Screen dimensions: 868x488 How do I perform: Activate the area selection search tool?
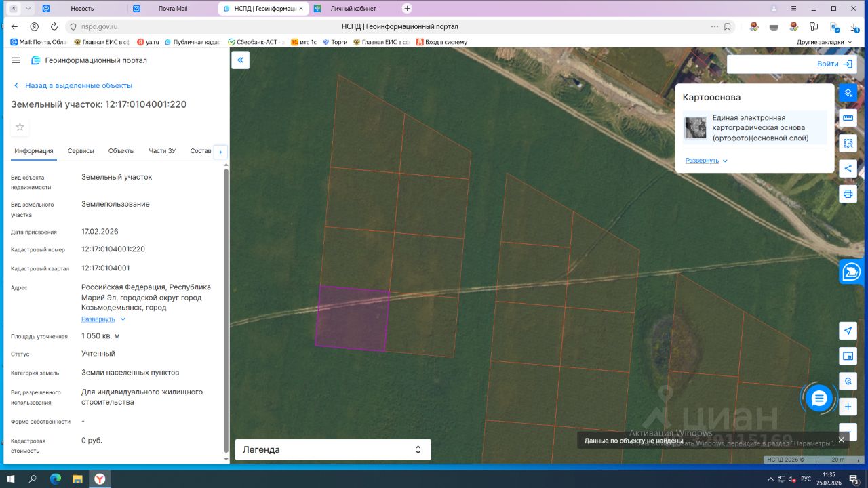coord(848,143)
